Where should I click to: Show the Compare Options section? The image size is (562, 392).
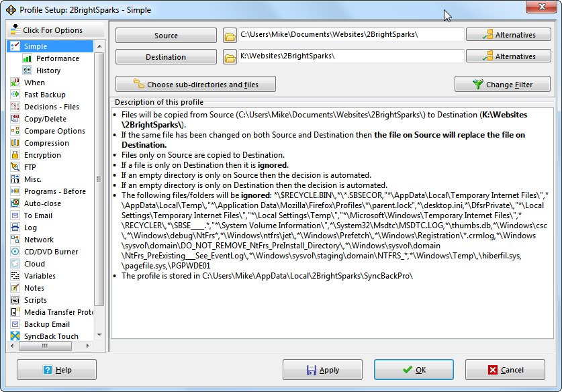point(54,131)
